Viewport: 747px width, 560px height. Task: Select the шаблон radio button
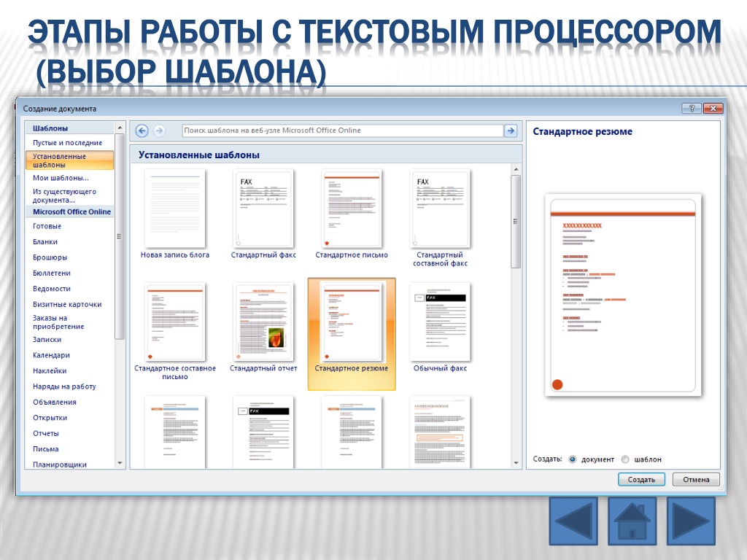(x=625, y=459)
